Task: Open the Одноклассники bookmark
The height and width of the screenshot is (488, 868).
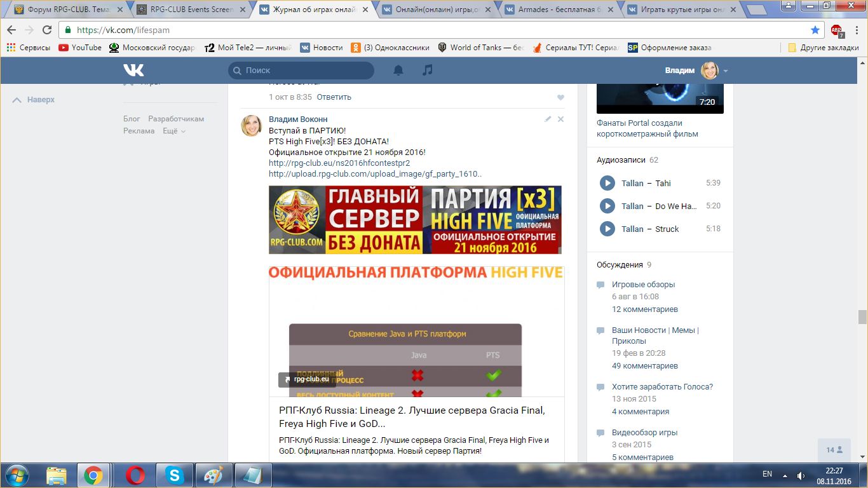Action: [x=390, y=48]
